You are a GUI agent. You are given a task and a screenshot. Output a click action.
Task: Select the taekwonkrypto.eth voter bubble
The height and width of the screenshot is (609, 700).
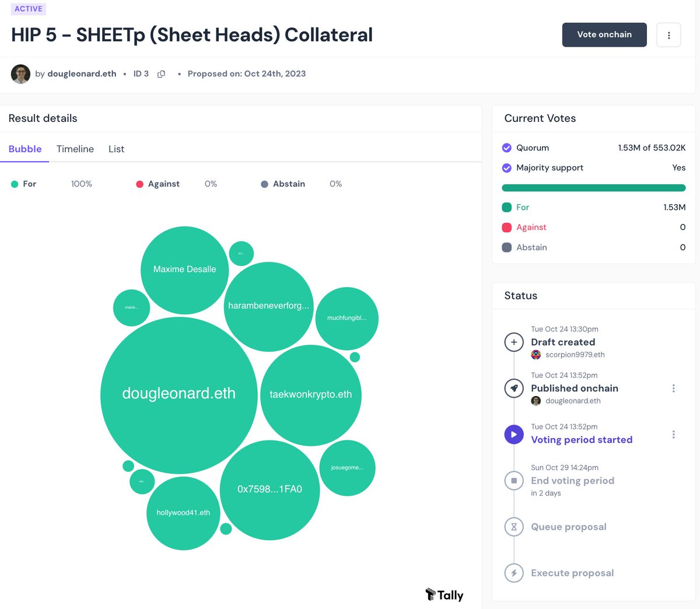click(311, 395)
